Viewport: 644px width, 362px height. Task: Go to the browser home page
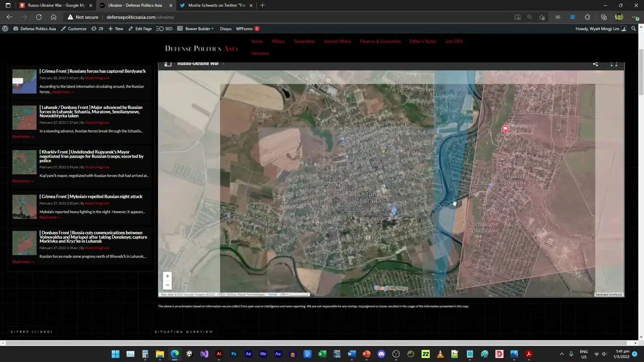(x=53, y=17)
